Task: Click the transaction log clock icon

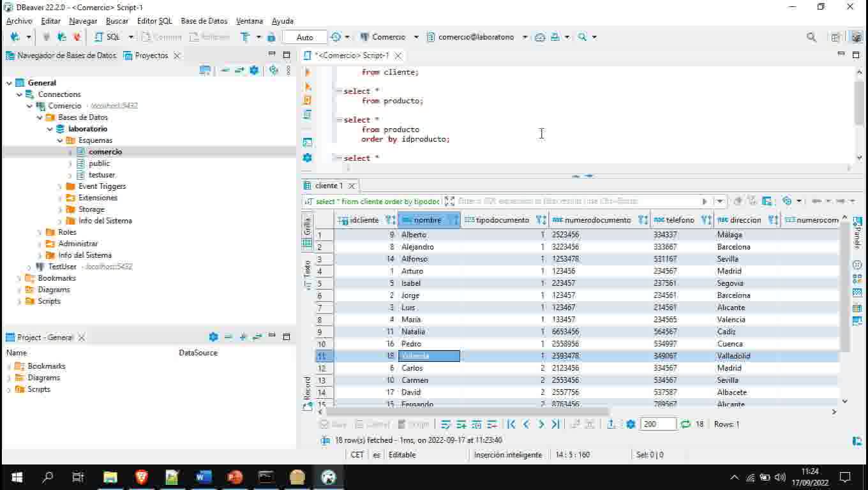Action: pos(336,37)
